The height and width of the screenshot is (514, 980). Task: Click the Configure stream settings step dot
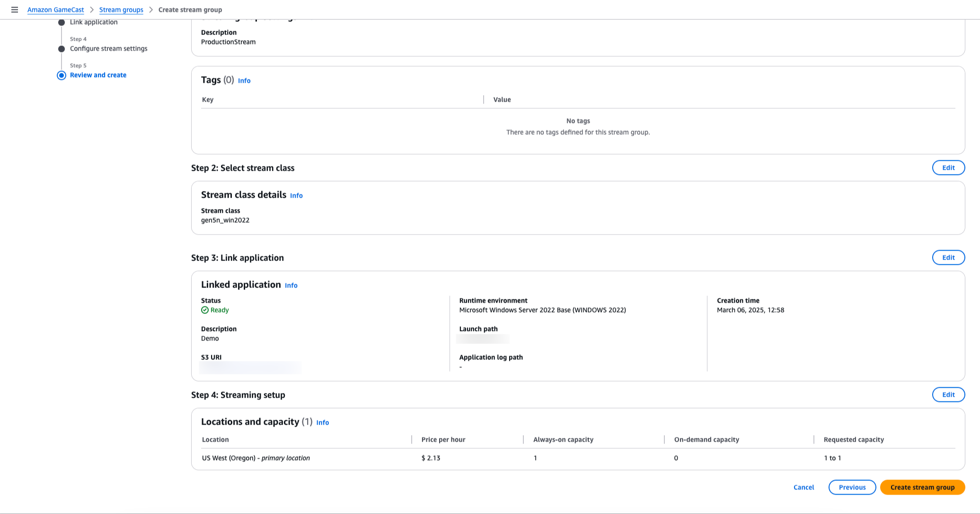point(62,49)
